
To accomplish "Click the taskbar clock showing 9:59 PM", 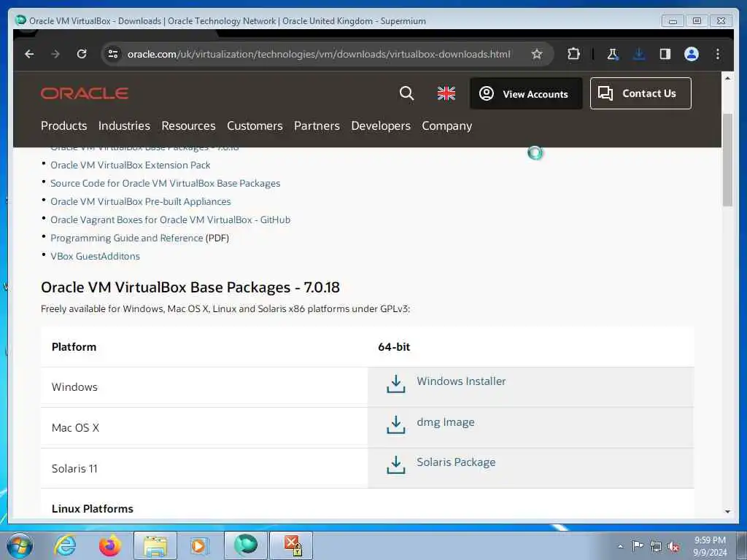I will coord(710,546).
